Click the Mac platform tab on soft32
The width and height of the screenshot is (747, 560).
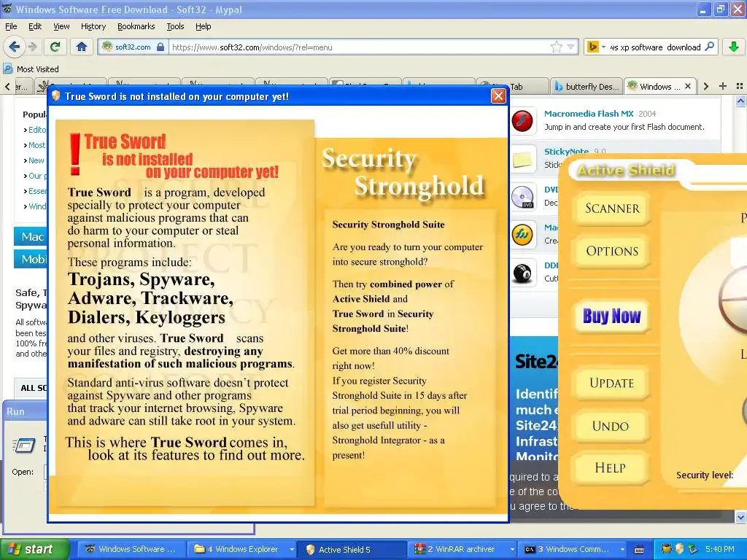click(x=32, y=237)
